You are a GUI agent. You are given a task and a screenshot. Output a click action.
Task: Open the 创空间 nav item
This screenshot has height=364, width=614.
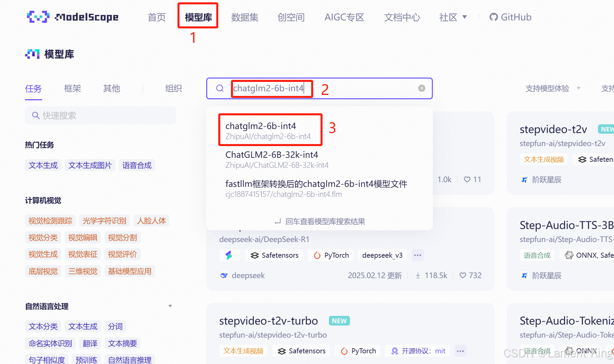291,17
